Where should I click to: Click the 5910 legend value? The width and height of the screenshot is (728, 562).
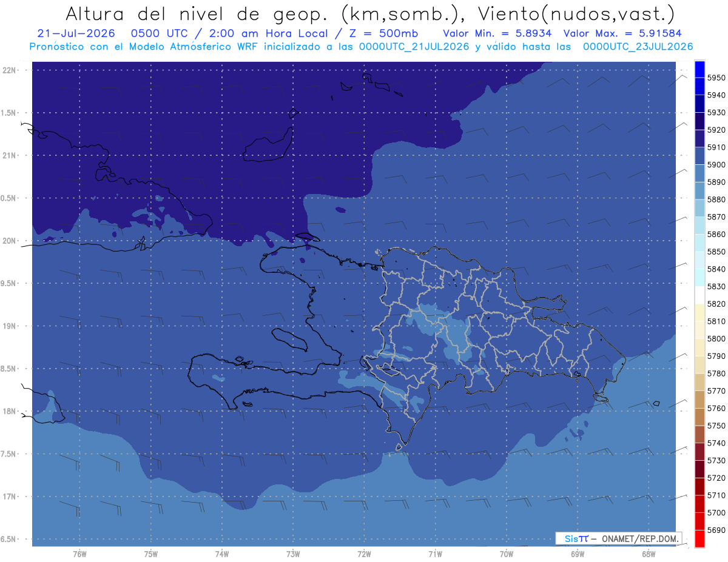tap(716, 147)
